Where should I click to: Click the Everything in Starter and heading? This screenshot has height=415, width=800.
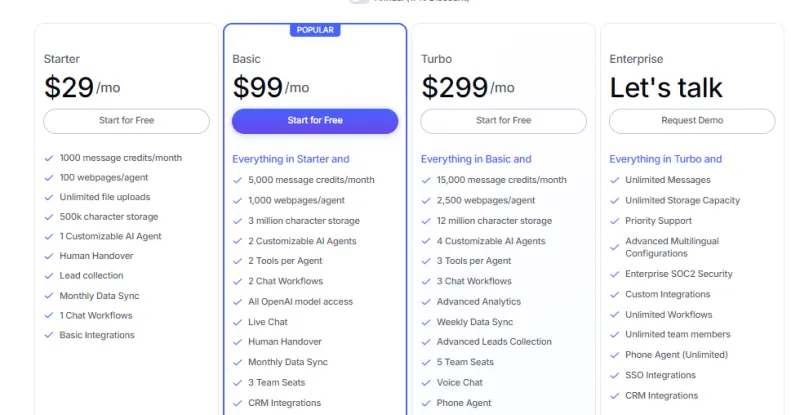pyautogui.click(x=291, y=159)
